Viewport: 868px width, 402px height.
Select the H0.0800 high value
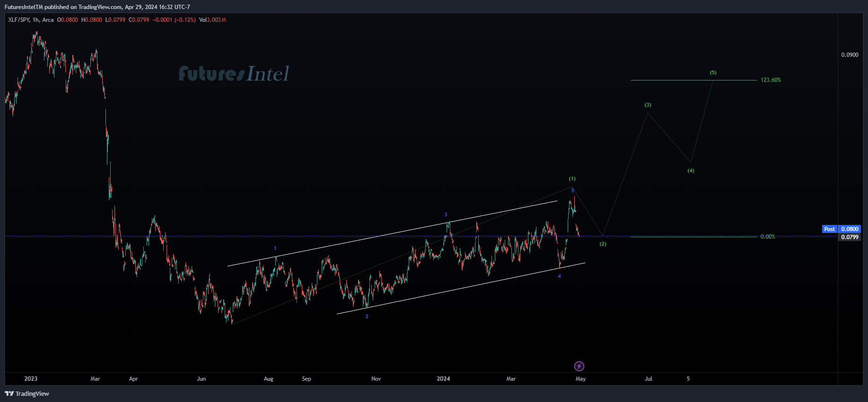coord(92,20)
